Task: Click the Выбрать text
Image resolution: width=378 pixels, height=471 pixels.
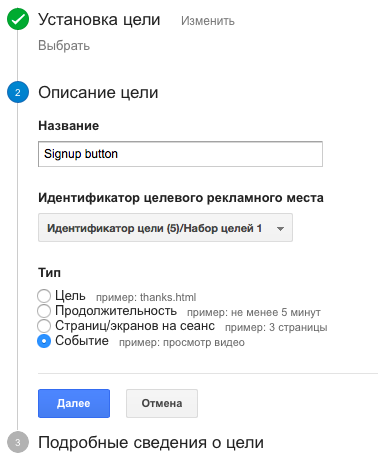Action: [64, 46]
